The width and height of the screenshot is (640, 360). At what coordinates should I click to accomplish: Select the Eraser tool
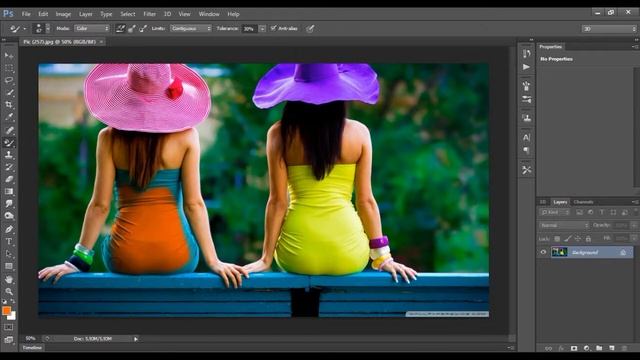point(9,179)
